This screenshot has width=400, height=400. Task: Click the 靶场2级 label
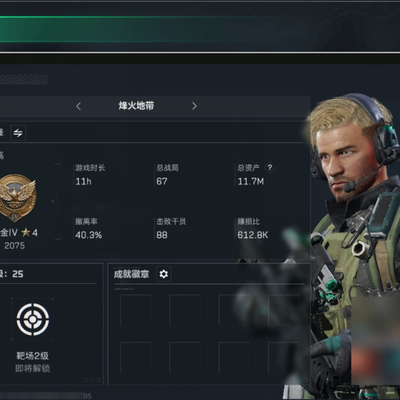tap(33, 356)
